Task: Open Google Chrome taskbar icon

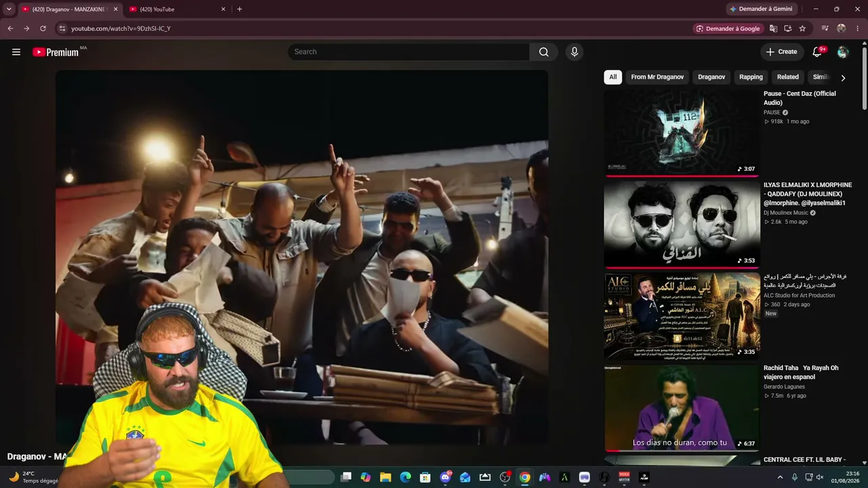Action: (525, 477)
